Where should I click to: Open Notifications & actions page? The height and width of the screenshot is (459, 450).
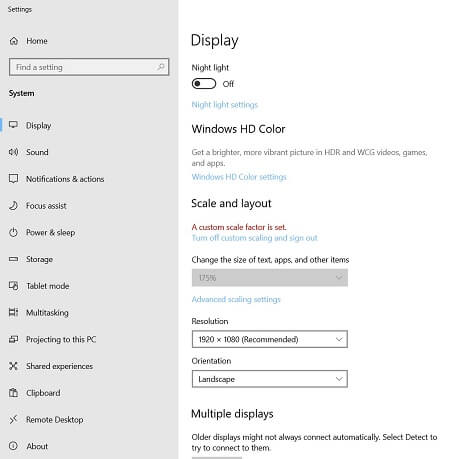pos(65,179)
